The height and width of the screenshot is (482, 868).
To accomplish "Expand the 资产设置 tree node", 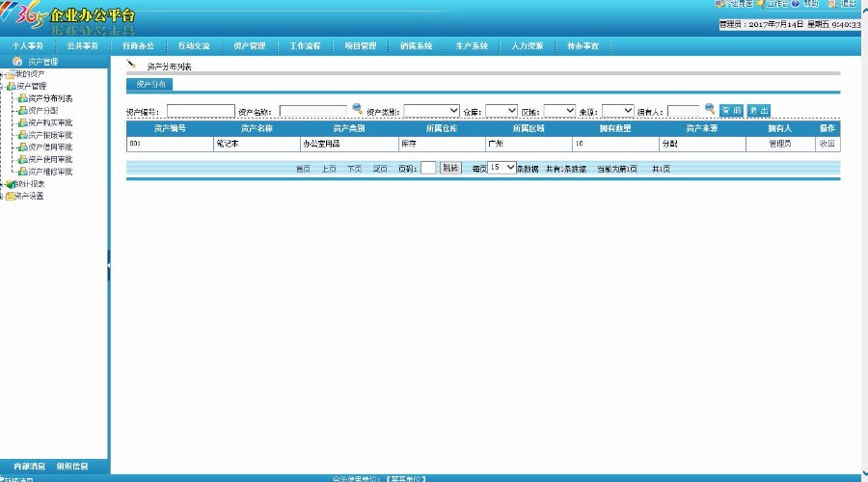I will click(x=2, y=196).
